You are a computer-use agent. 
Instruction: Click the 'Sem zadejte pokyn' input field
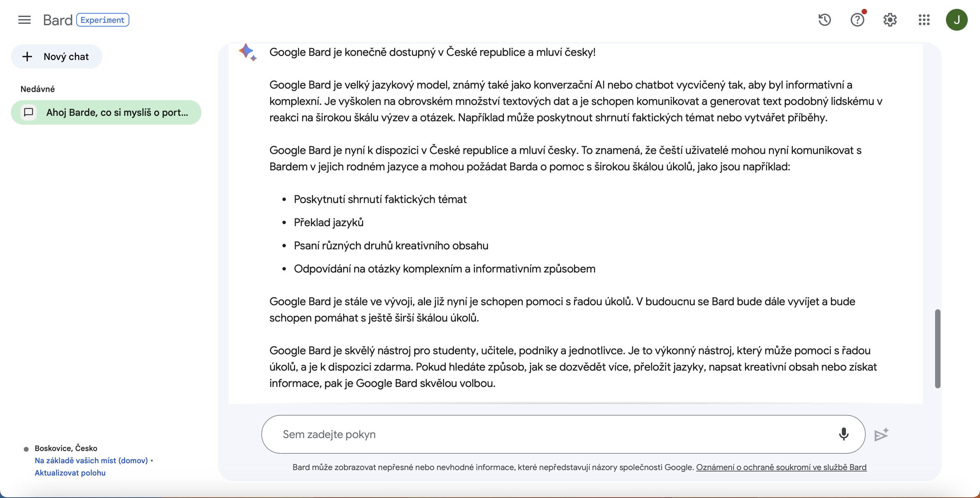click(x=494, y=434)
